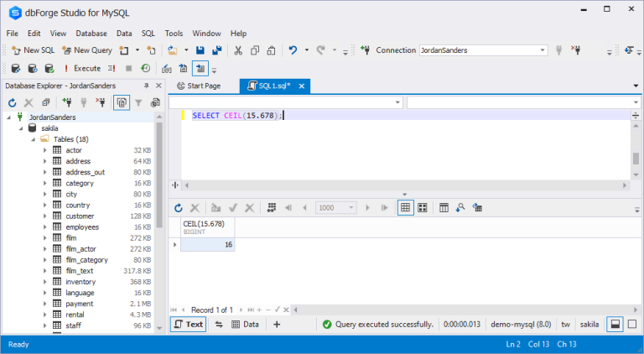Click the Cut scissors icon

pos(238,50)
